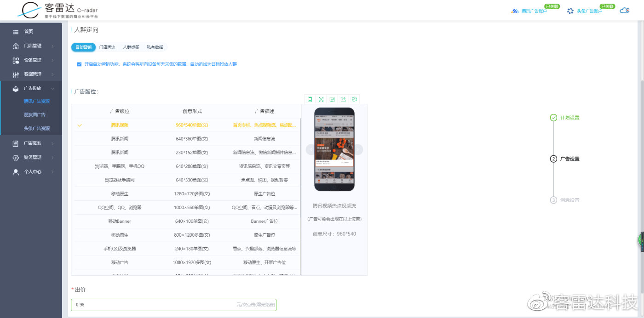Click the cloud icon in top right header
The width and height of the screenshot is (644, 318).
click(624, 10)
